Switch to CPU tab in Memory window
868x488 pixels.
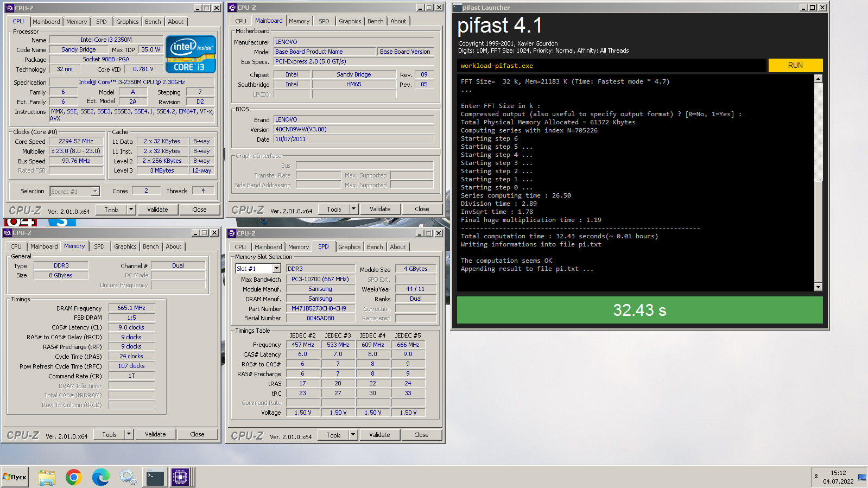pos(16,246)
